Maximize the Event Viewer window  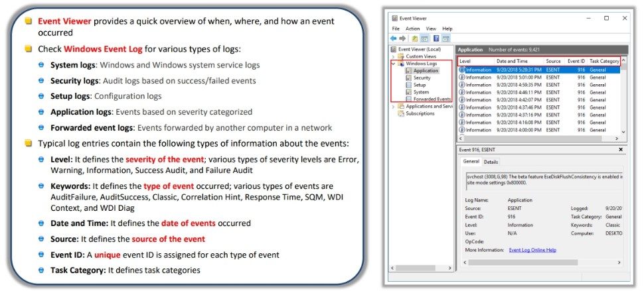pyautogui.click(x=606, y=19)
